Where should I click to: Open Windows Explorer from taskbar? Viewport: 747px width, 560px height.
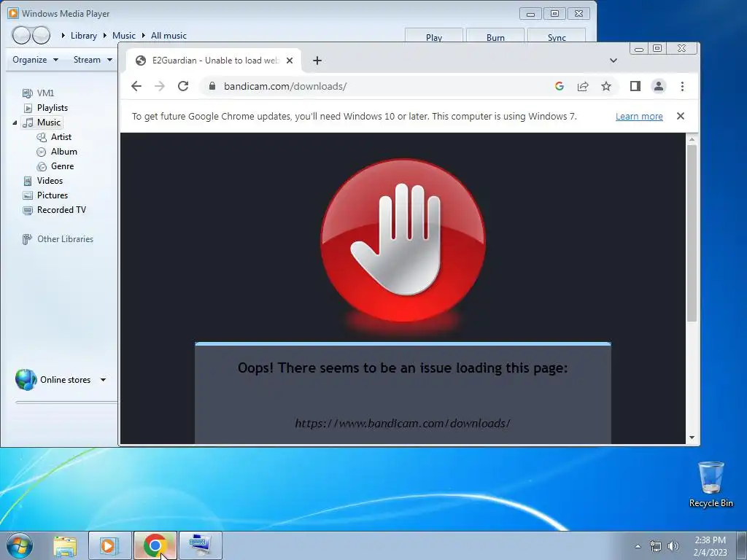(65, 545)
